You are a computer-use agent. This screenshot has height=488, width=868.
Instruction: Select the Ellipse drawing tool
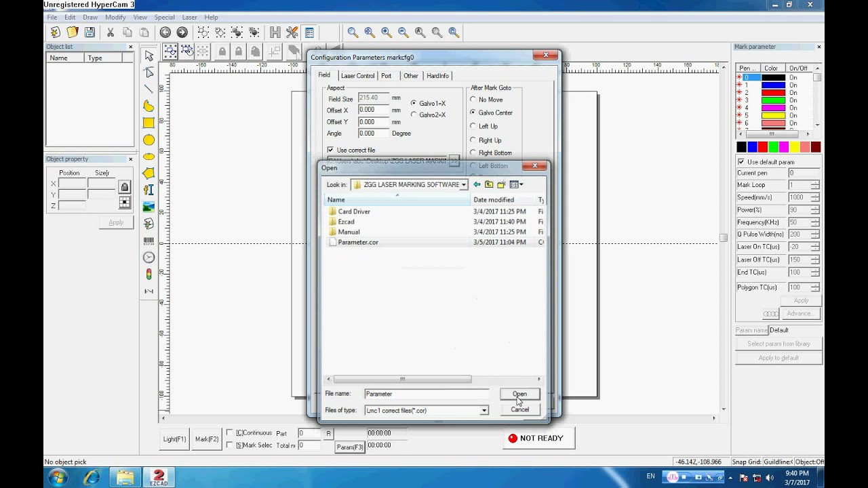click(x=149, y=157)
